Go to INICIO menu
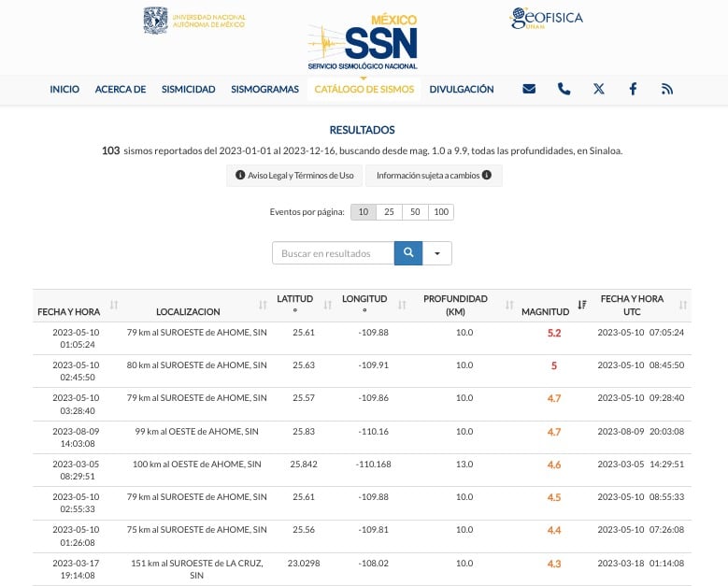This screenshot has width=728, height=586. tap(64, 89)
